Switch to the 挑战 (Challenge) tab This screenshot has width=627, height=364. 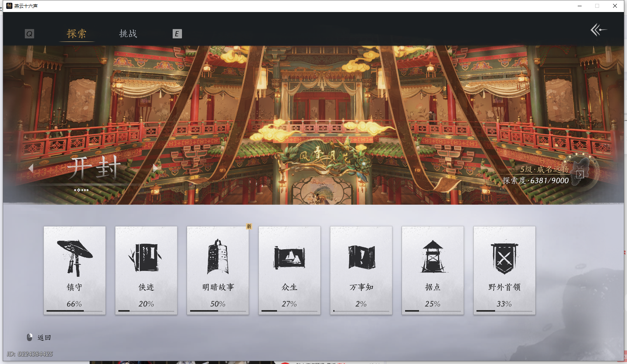(x=128, y=34)
